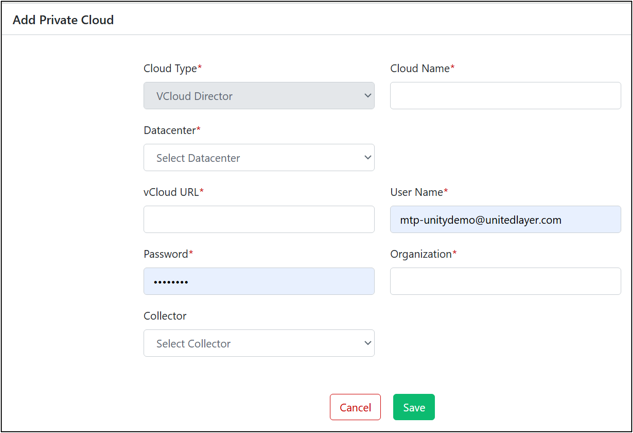Open the Select Collector dropdown
Viewport: 633px width, 433px height.
[x=259, y=343]
